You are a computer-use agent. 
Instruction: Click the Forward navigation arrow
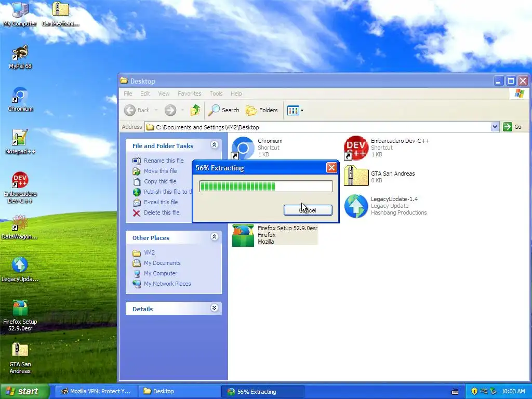click(x=170, y=110)
